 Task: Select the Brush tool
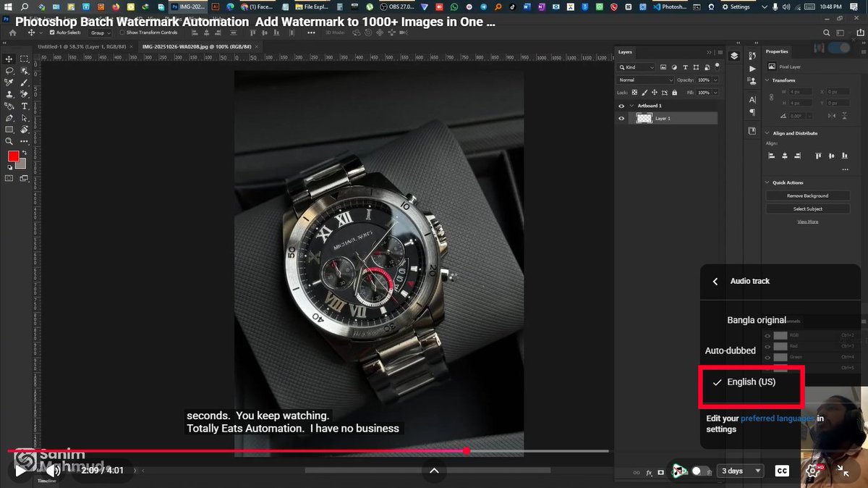pyautogui.click(x=24, y=83)
